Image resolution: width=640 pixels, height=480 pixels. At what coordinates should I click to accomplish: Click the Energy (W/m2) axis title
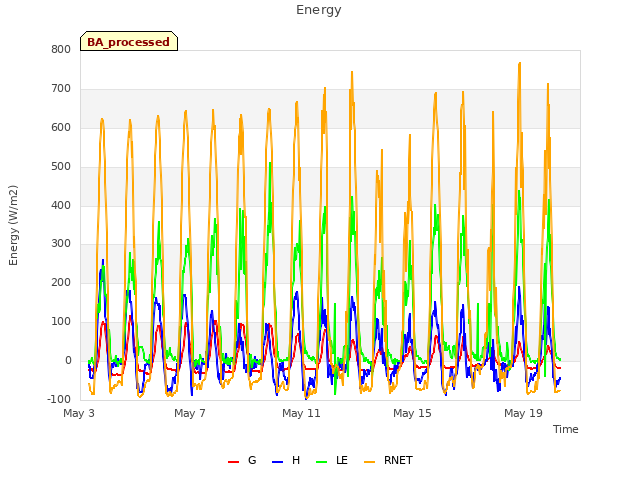tap(13, 225)
